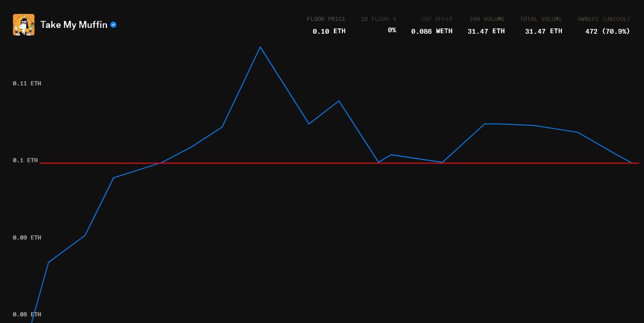Click the ETH value under 24H Volume
The height and width of the screenshot is (323, 644).
click(486, 31)
